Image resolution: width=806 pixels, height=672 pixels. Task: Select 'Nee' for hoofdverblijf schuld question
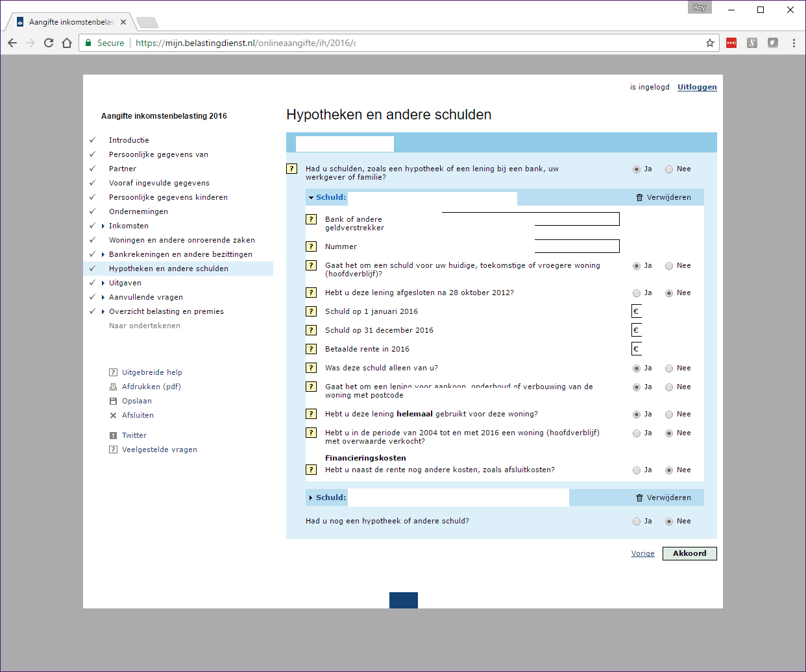[669, 266]
